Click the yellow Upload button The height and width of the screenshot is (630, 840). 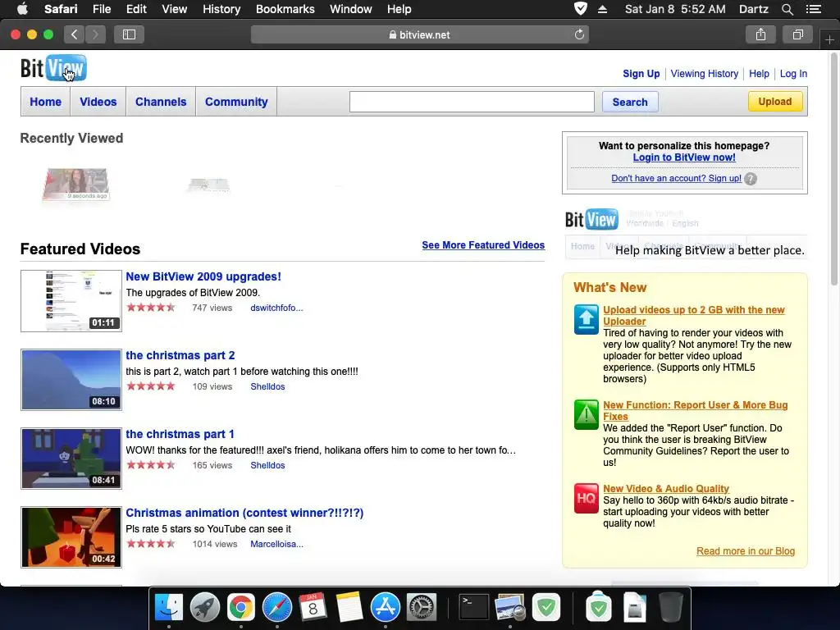coord(774,101)
